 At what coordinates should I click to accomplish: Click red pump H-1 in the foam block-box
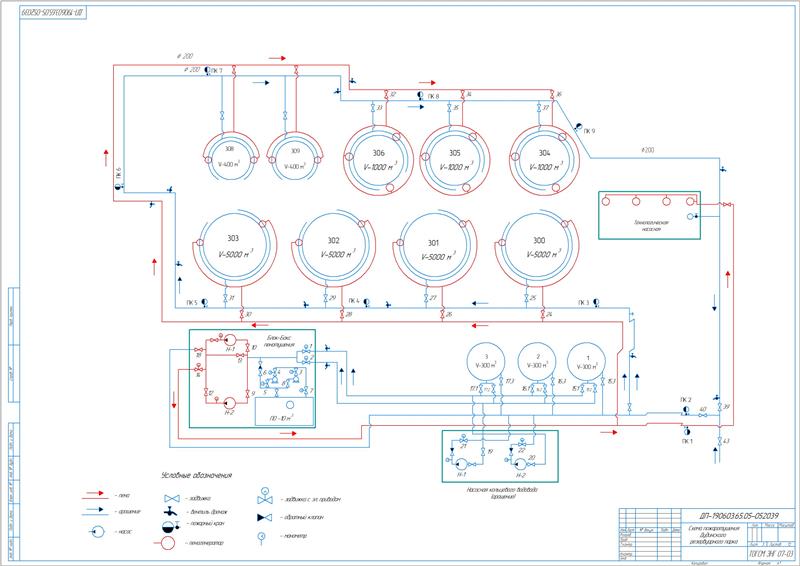click(x=230, y=339)
